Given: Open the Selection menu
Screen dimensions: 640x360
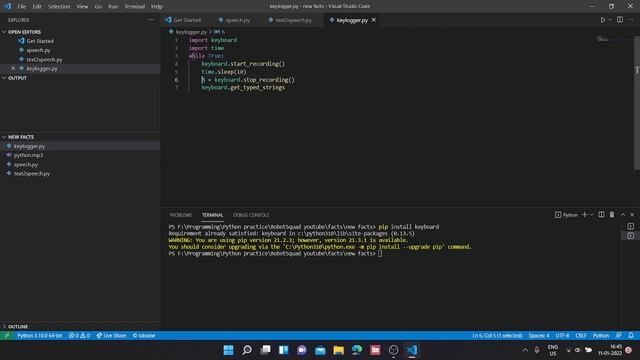Looking at the screenshot, I should click(59, 7).
